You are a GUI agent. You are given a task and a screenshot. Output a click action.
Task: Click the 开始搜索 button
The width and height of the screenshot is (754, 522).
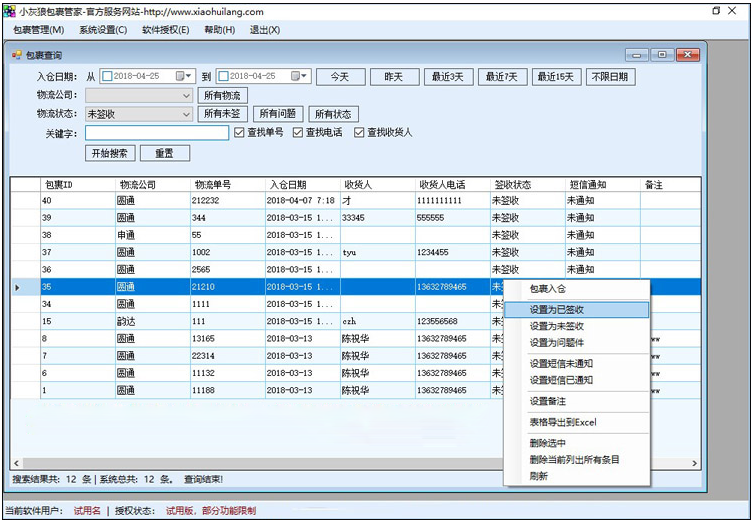(x=110, y=153)
